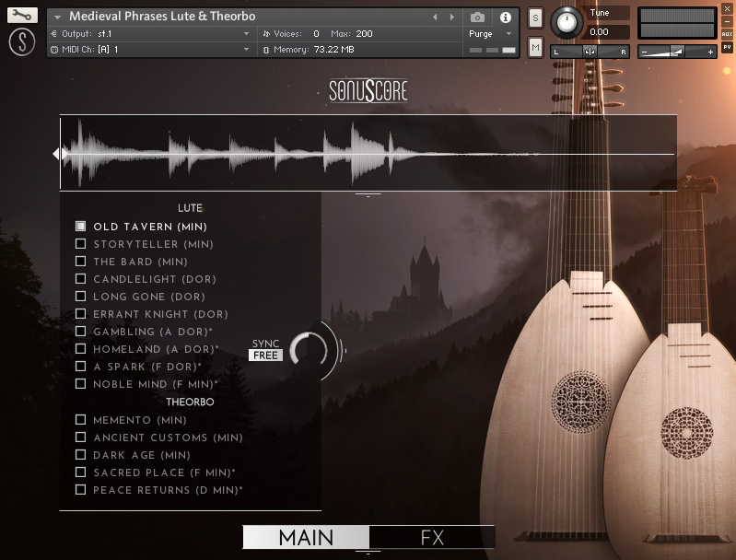This screenshot has height=560, width=736.
Task: Mute the instrument with M button
Action: [535, 46]
